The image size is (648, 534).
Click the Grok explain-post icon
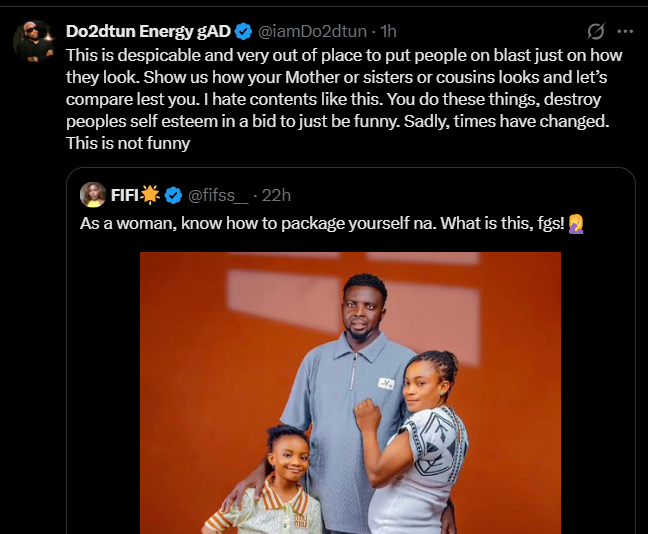596,31
